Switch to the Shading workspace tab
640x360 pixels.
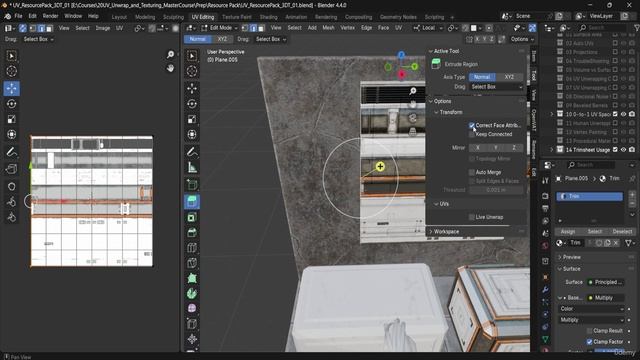[269, 17]
